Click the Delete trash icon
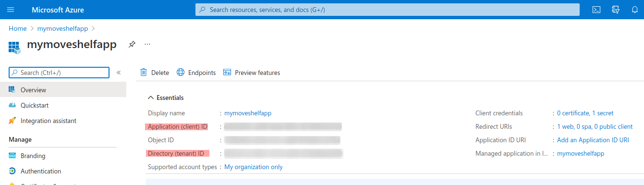 click(144, 73)
